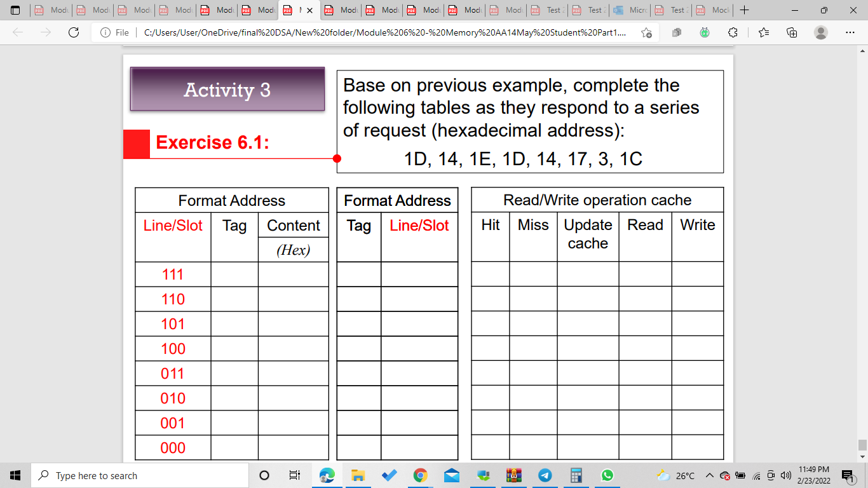Screen dimensions: 868x488
Task: View site information for the file URL
Action: point(115,32)
